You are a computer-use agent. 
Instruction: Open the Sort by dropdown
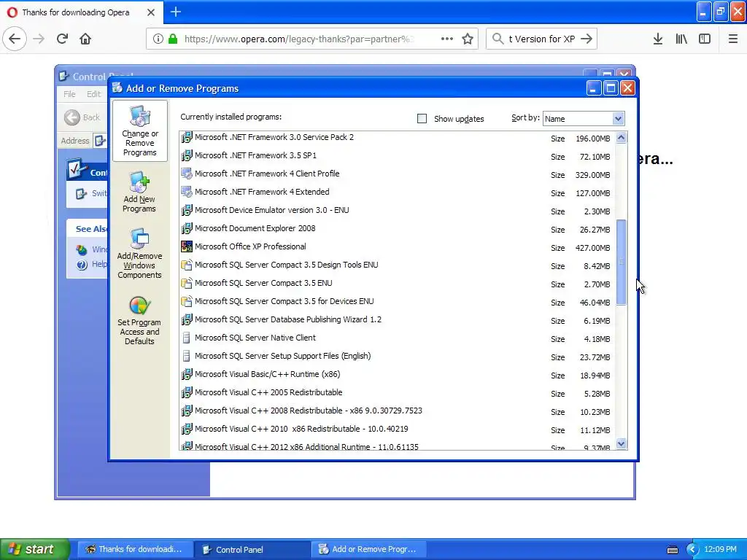[x=618, y=119]
